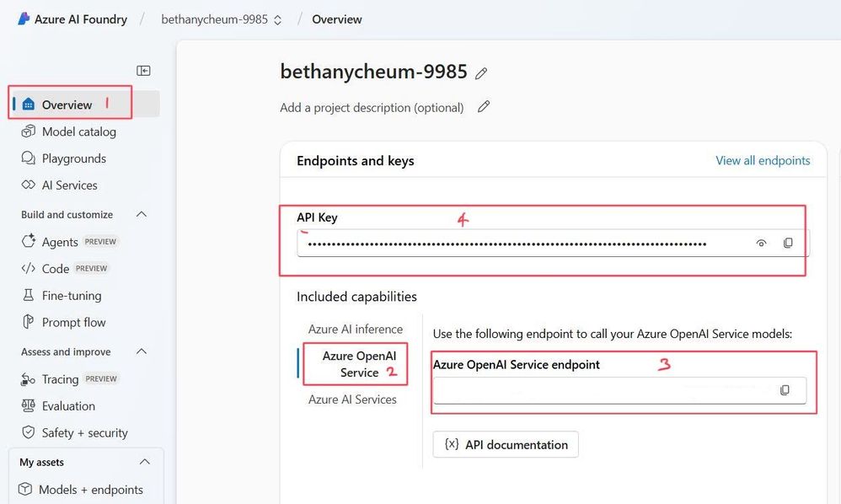Viewport: 841px width, 504px height.
Task: Collapse the Build and customize section
Action: tap(142, 214)
